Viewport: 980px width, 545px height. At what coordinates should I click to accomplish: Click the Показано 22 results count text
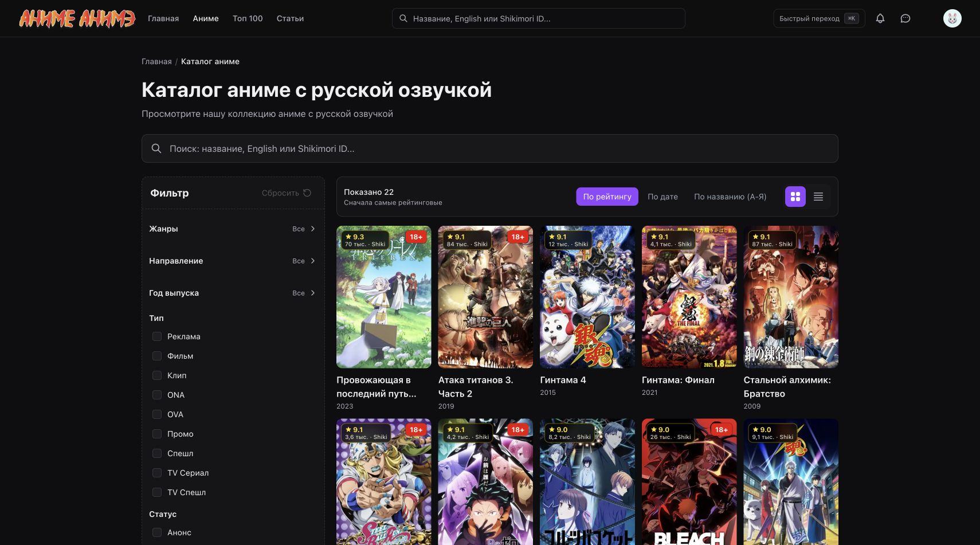point(369,192)
